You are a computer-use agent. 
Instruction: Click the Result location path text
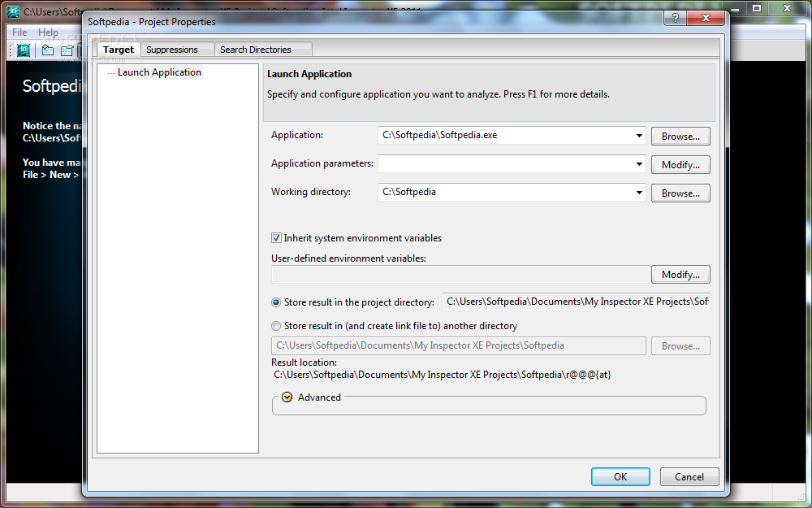(443, 375)
